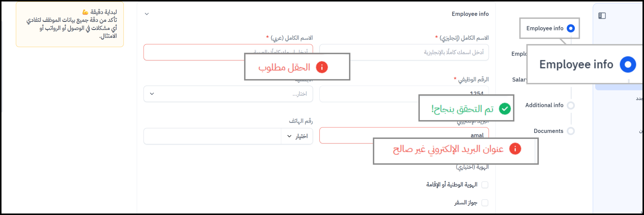Go to the Documents step label
644x215 pixels.
[548, 131]
